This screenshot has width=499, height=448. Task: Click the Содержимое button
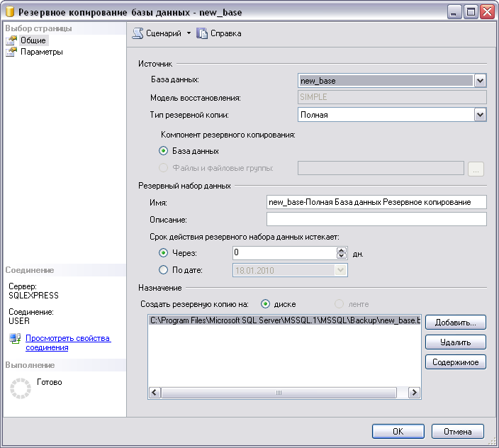point(455,362)
